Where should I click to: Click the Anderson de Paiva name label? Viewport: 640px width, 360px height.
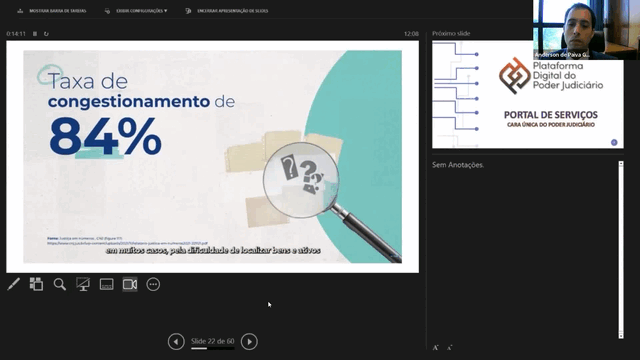click(562, 55)
